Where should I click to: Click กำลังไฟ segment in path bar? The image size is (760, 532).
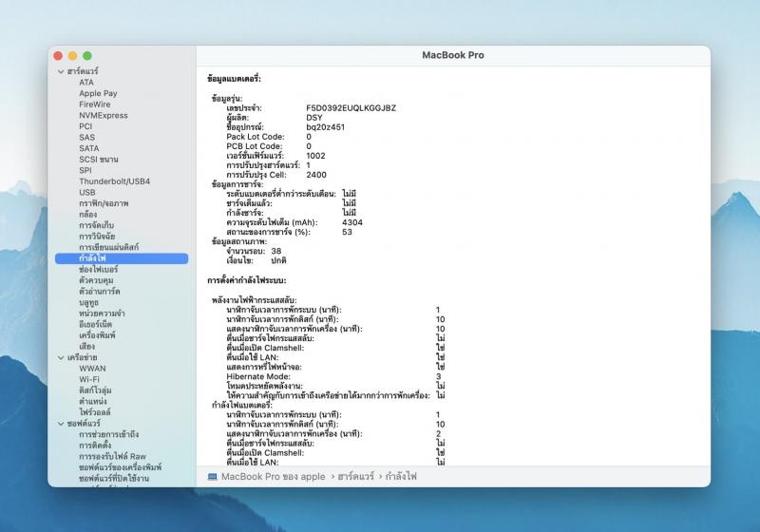[x=401, y=477]
